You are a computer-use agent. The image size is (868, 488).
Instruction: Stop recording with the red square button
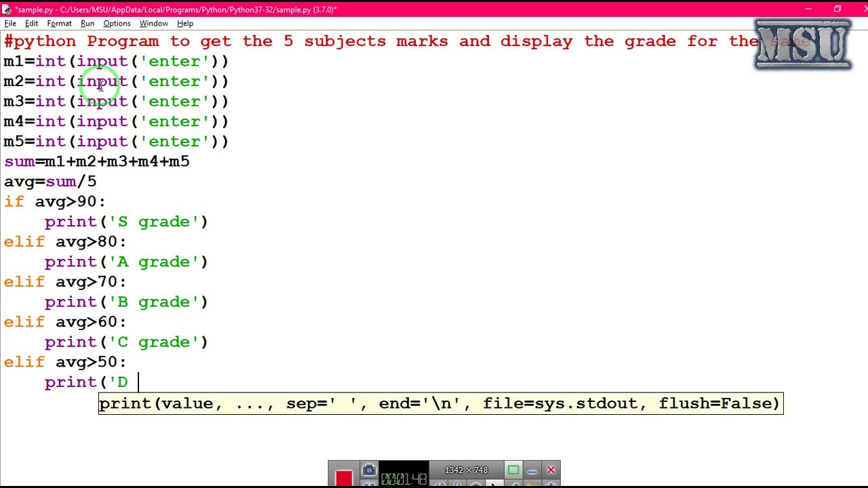344,478
